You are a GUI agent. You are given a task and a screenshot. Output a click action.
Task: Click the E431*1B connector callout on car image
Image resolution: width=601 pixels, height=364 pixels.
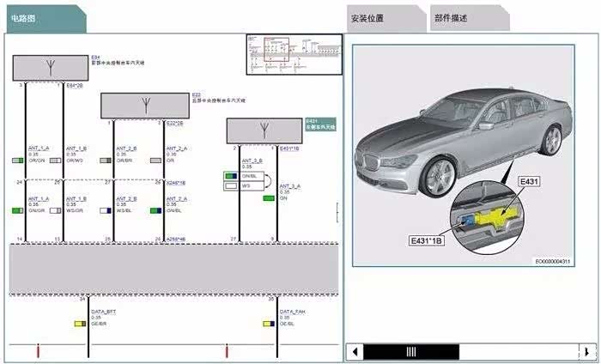coord(431,240)
